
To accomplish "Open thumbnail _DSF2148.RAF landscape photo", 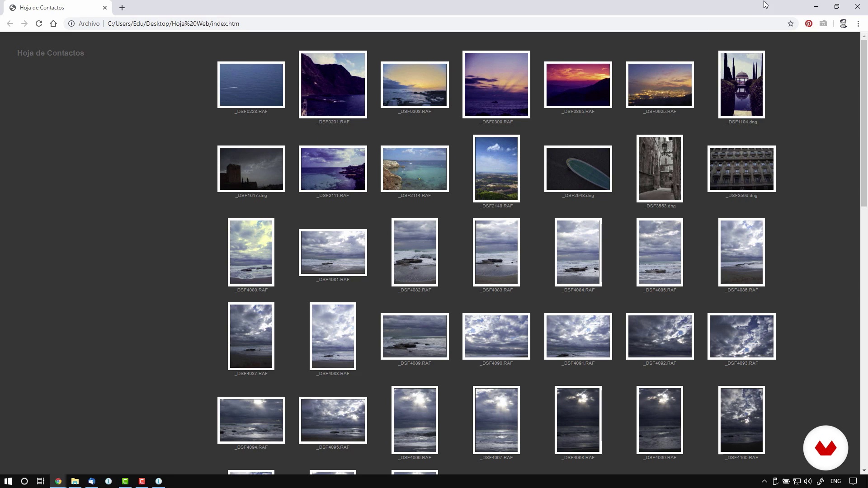I will coord(496,169).
